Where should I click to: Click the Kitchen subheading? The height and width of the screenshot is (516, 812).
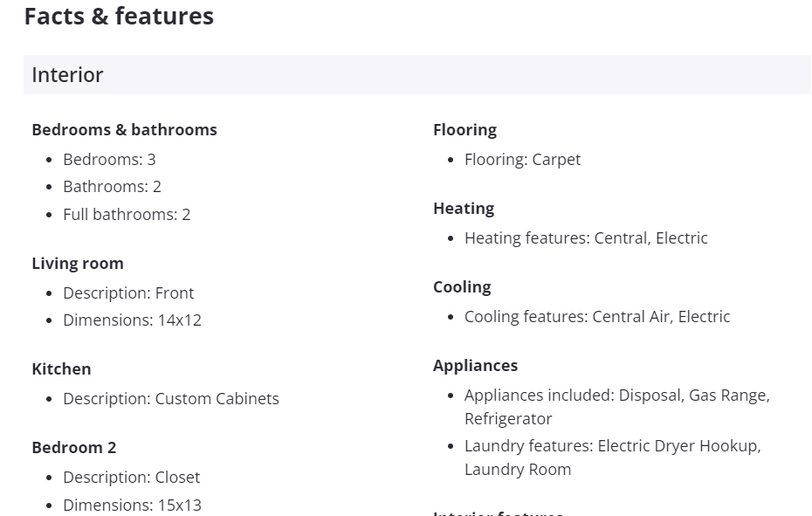(x=61, y=369)
